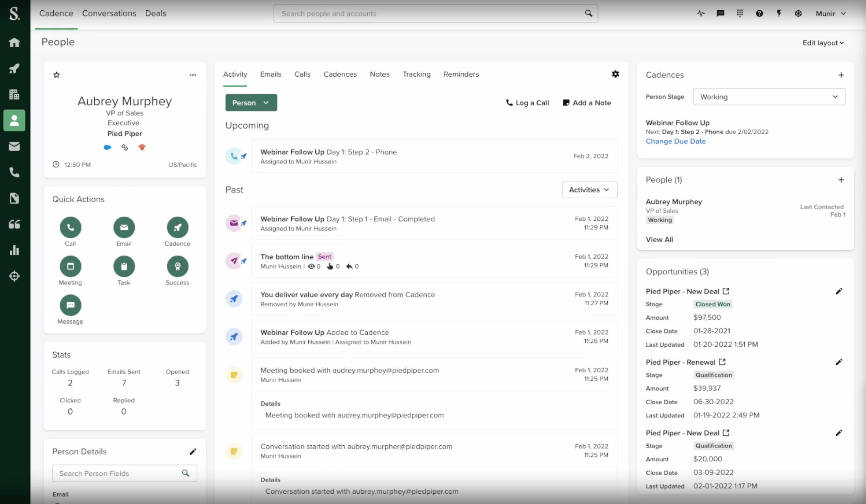
Task: Click the Change Due Date link
Action: (x=675, y=141)
